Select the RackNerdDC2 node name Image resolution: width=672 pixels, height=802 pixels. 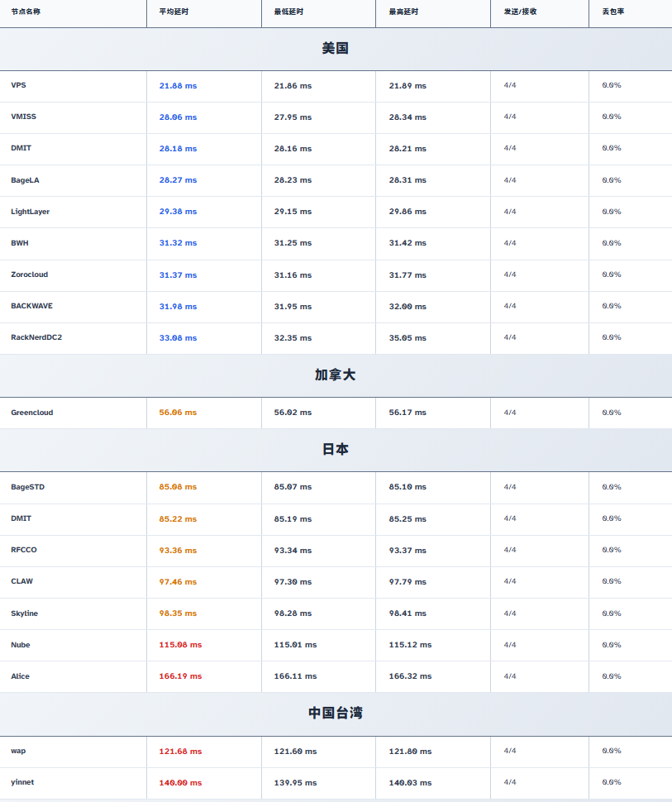36,337
